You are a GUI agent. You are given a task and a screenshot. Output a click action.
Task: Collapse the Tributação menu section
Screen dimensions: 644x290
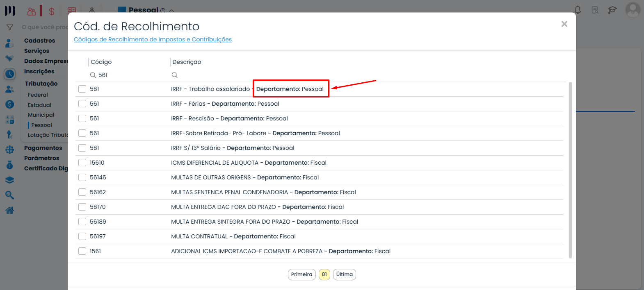(x=41, y=84)
